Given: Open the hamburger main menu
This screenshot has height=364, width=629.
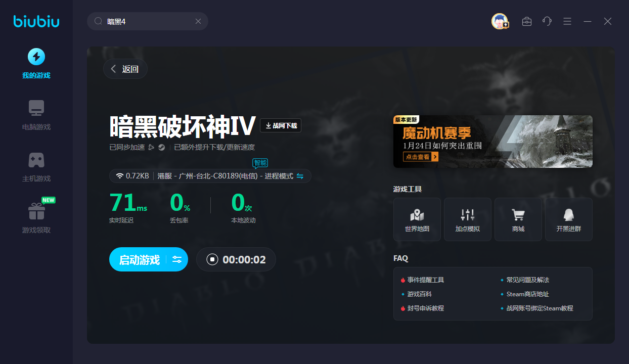Looking at the screenshot, I should click(567, 21).
